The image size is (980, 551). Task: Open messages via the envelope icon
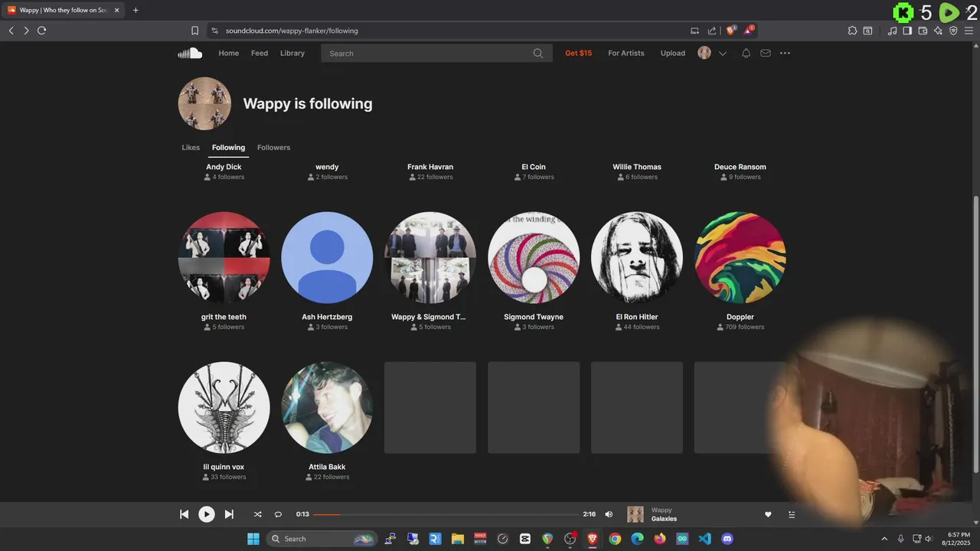point(766,53)
